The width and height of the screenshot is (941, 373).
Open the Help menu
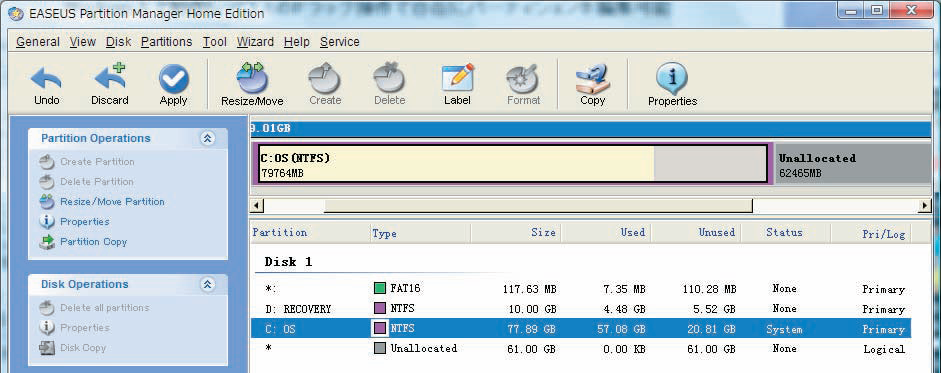click(x=296, y=42)
